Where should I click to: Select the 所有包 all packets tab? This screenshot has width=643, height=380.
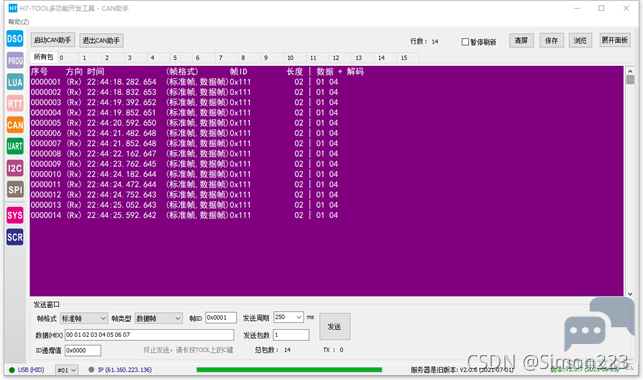[43, 57]
